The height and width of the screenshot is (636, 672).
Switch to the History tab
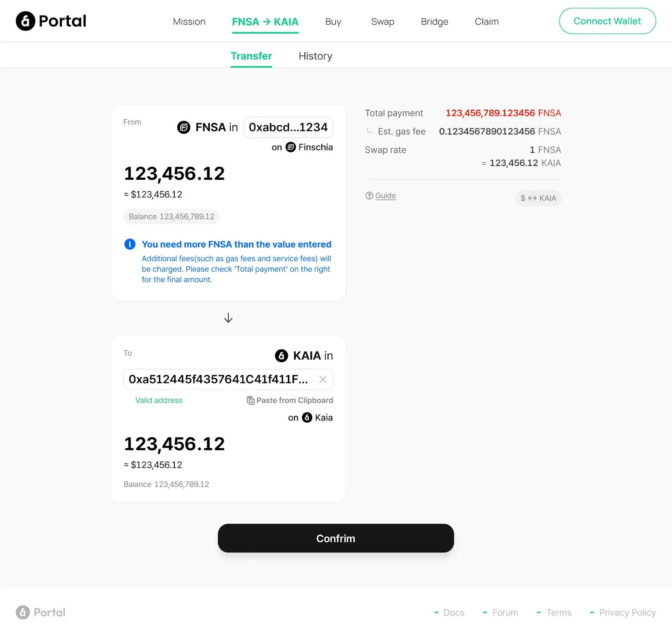315,56
